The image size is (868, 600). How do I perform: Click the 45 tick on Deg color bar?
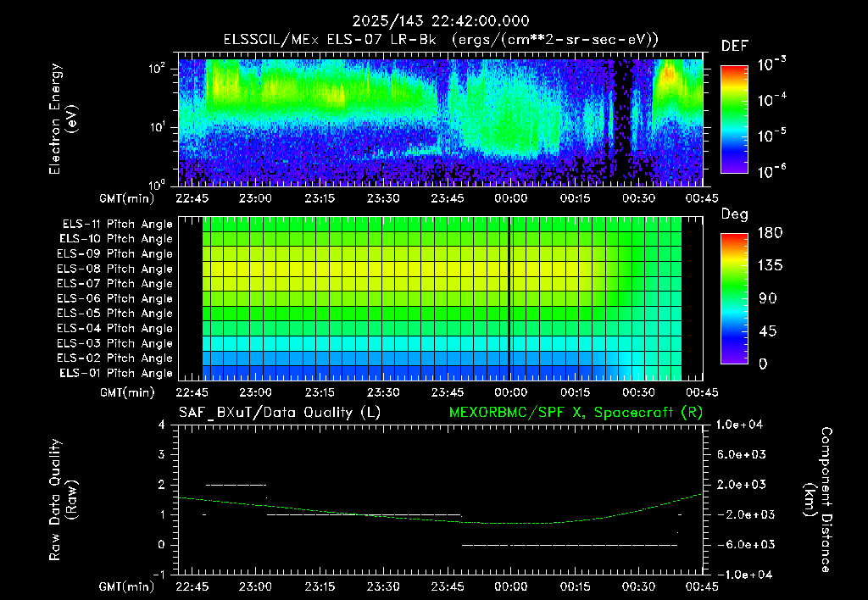[x=768, y=331]
